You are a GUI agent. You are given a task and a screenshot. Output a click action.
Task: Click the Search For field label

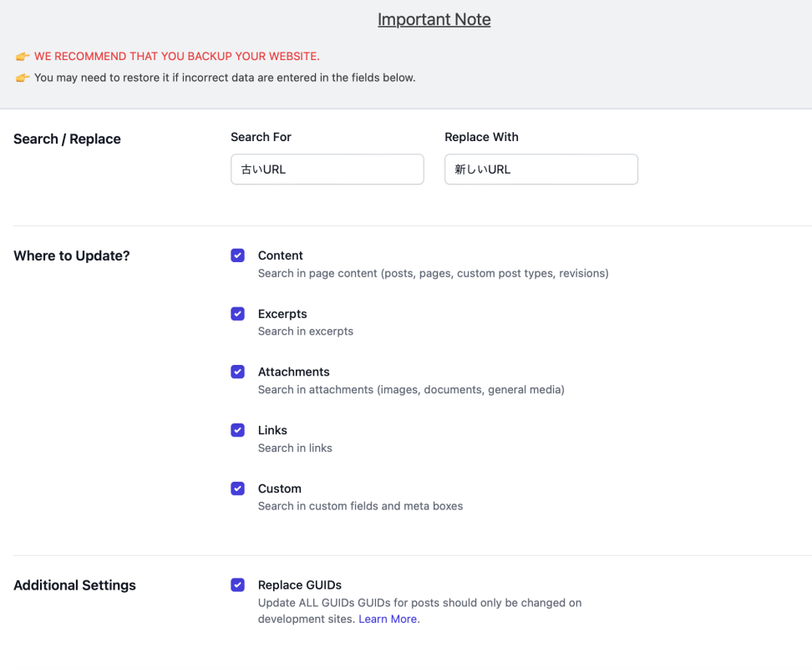[x=261, y=137]
